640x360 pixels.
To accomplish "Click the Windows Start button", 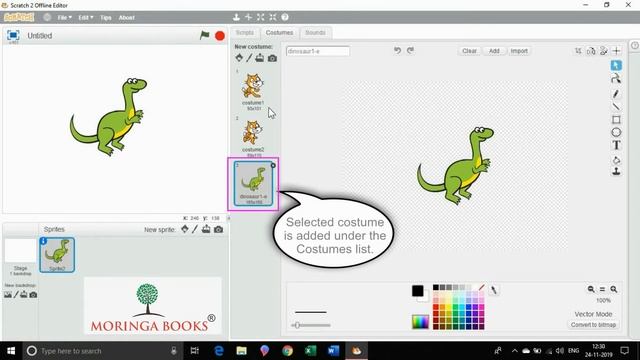I will (x=11, y=351).
